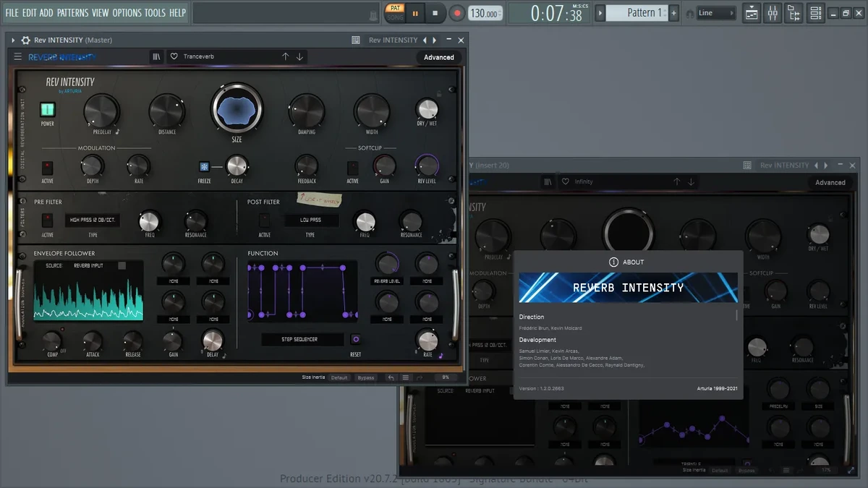
Task: Click the Dry/Wet knob in Master plugin
Action: point(427,109)
